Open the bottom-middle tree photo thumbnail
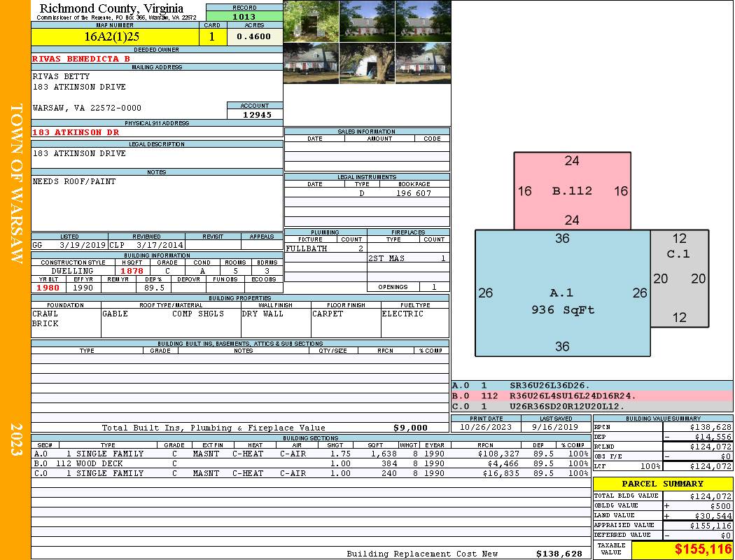Screen dimensions: 735x560 [367, 63]
